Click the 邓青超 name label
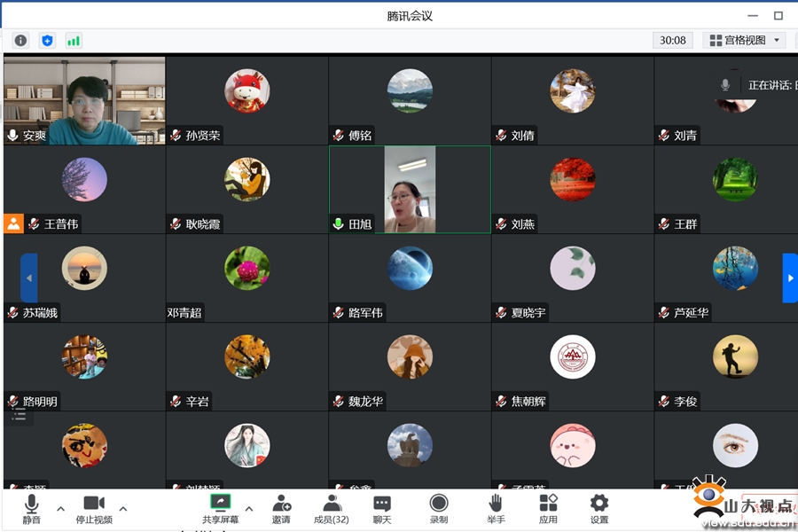The width and height of the screenshot is (798, 532). [x=184, y=313]
